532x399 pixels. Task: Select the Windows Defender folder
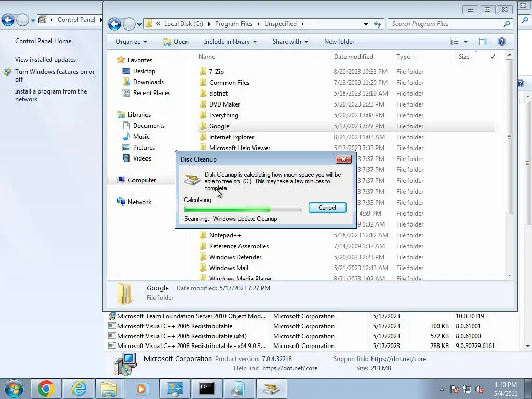235,257
